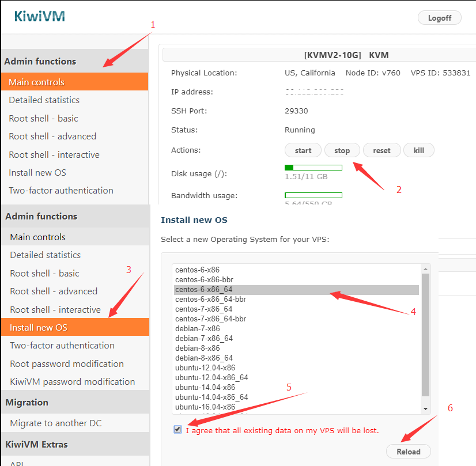
Task: Select ubuntu-12.04-x86 in the OS list
Action: tap(296, 368)
